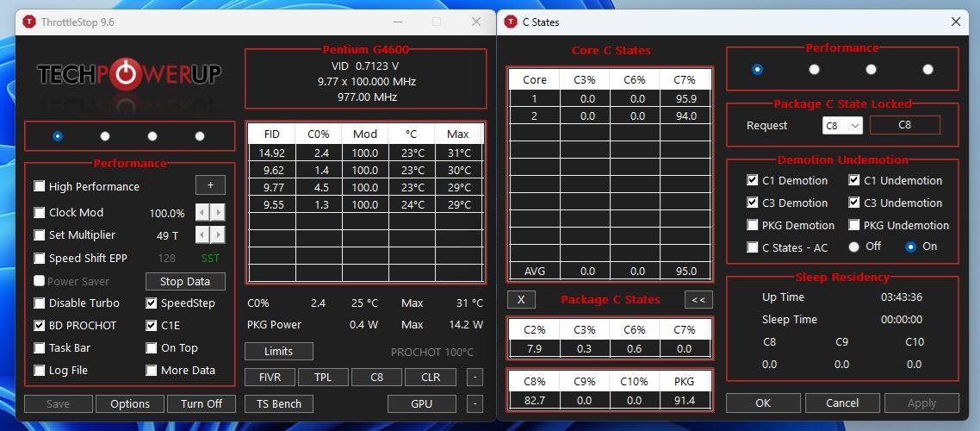Click the plus button next to High Performance
Image resolution: width=980 pixels, height=431 pixels.
tap(211, 185)
